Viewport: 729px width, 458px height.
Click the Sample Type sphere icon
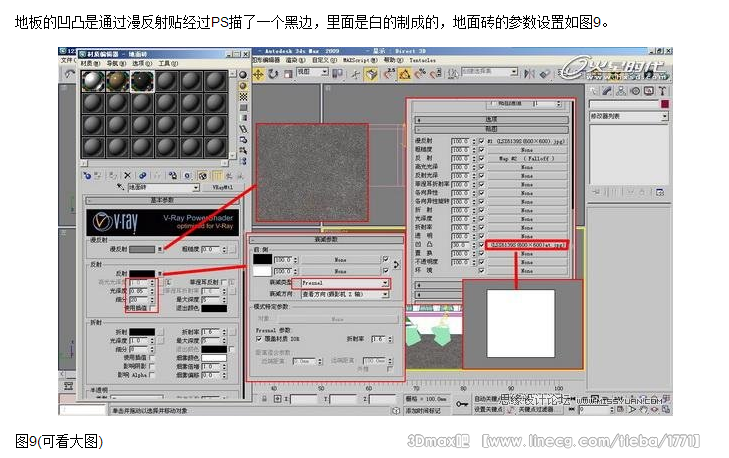coord(243,75)
